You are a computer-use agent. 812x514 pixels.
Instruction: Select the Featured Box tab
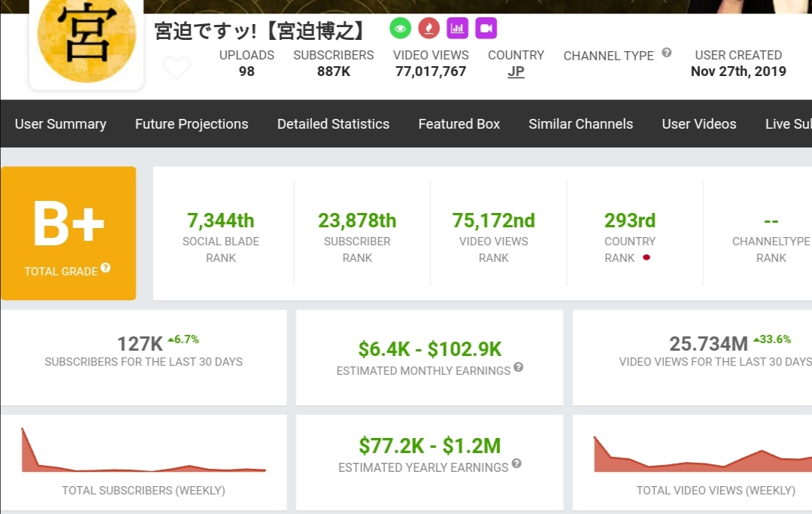[x=459, y=124]
